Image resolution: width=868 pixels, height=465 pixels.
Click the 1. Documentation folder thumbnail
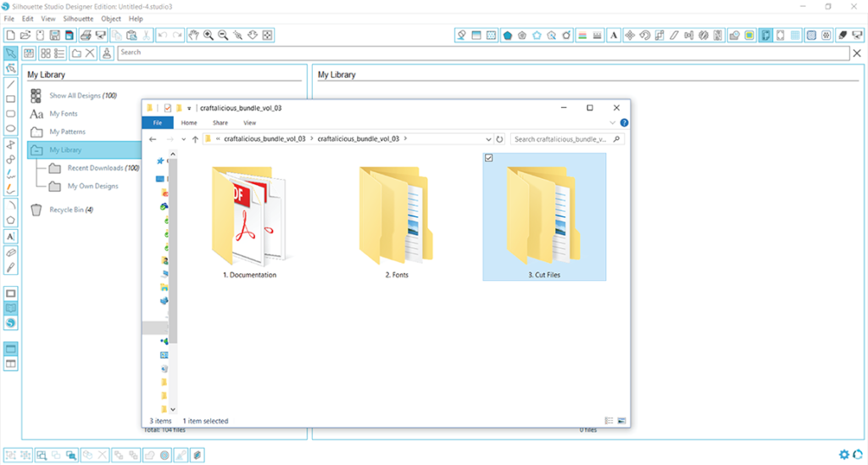[x=250, y=217]
